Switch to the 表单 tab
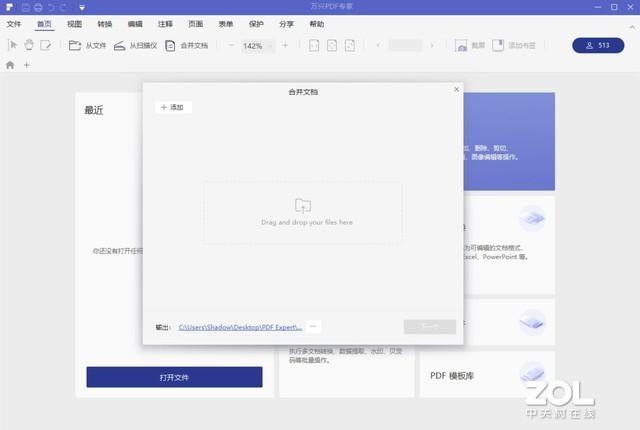The height and width of the screenshot is (430, 640). (226, 24)
